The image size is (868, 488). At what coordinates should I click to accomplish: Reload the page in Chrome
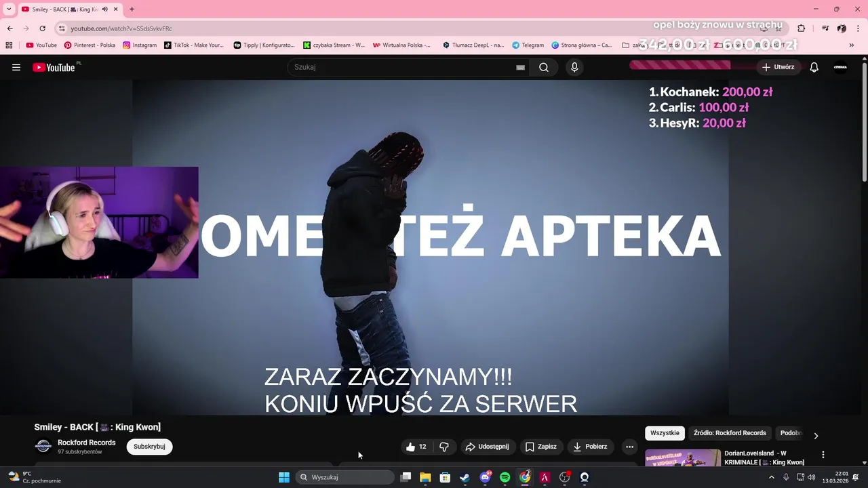42,28
